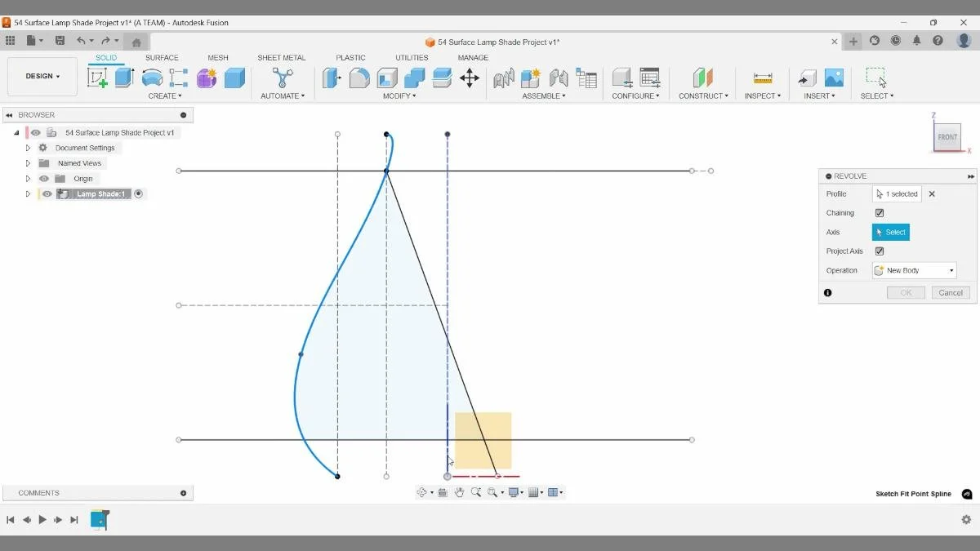The width and height of the screenshot is (980, 551).
Task: Toggle the Project Axis checkbox
Action: 880,251
